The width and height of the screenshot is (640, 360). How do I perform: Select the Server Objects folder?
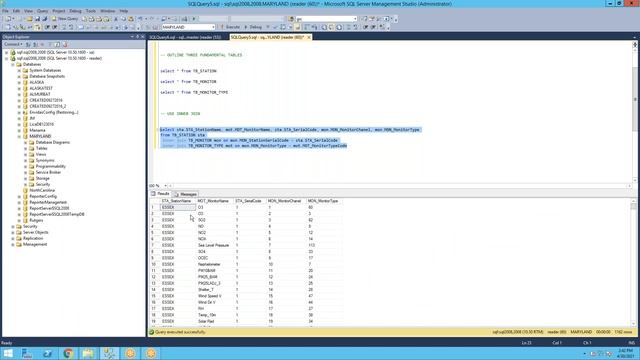point(36,232)
